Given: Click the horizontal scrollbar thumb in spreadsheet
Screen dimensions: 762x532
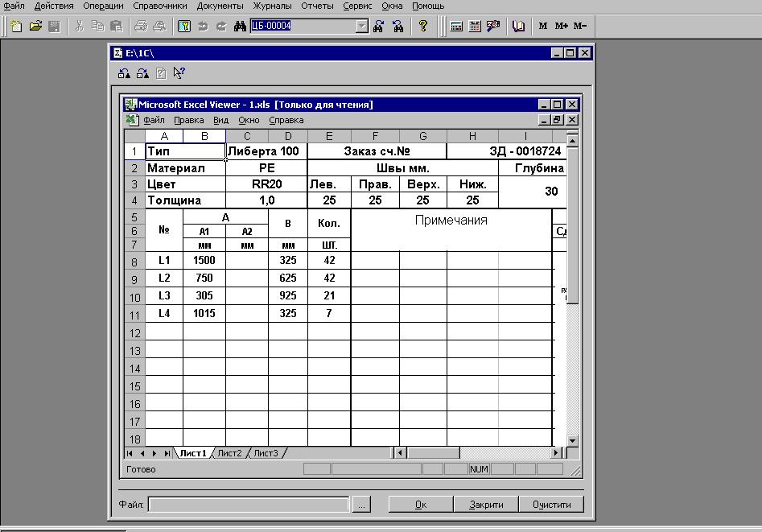Looking at the screenshot, I should (x=435, y=453).
